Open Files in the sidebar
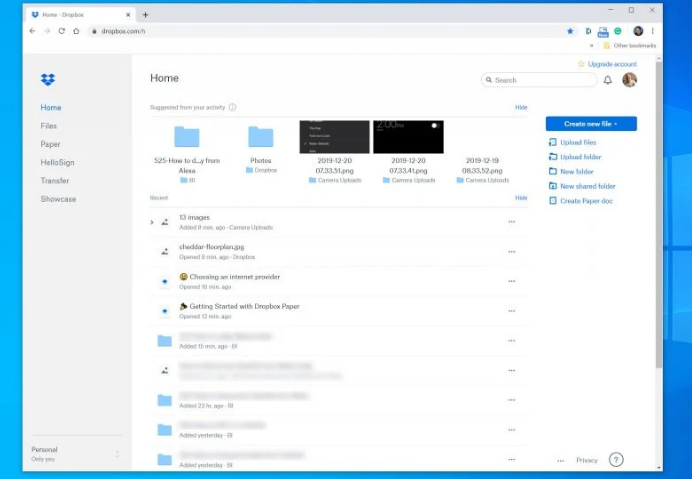 click(x=49, y=126)
